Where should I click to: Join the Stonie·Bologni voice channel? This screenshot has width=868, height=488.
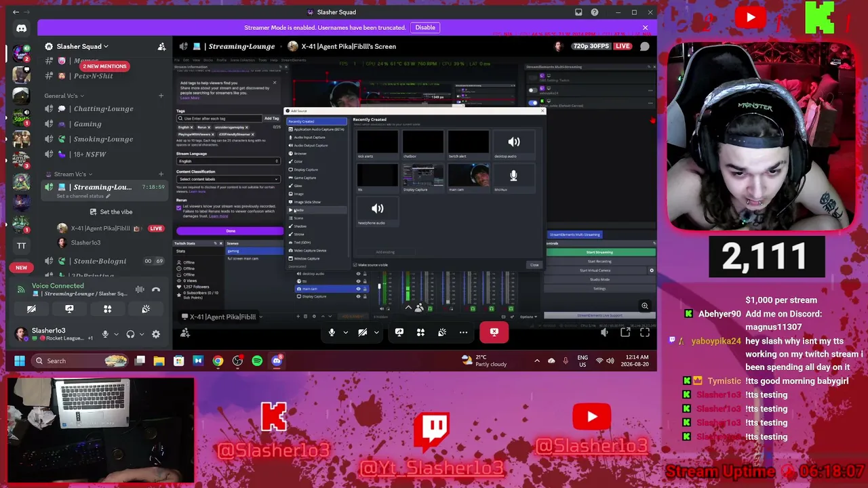pos(103,261)
